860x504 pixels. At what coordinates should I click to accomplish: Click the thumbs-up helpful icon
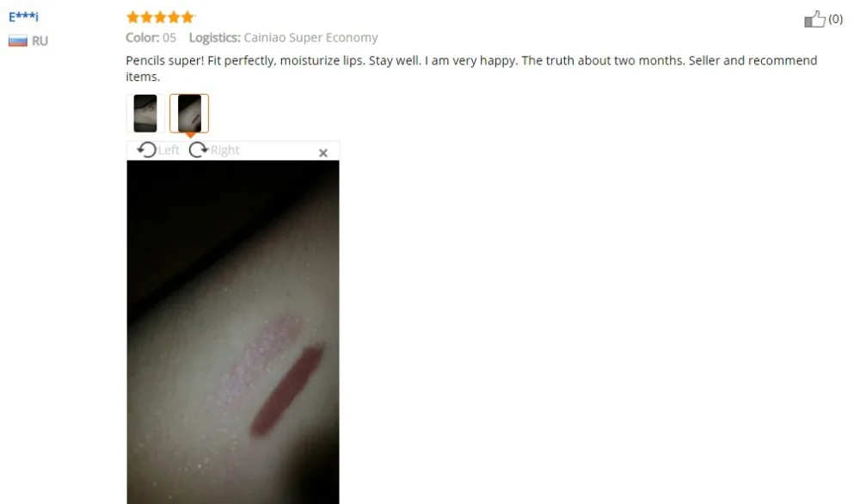pos(814,19)
